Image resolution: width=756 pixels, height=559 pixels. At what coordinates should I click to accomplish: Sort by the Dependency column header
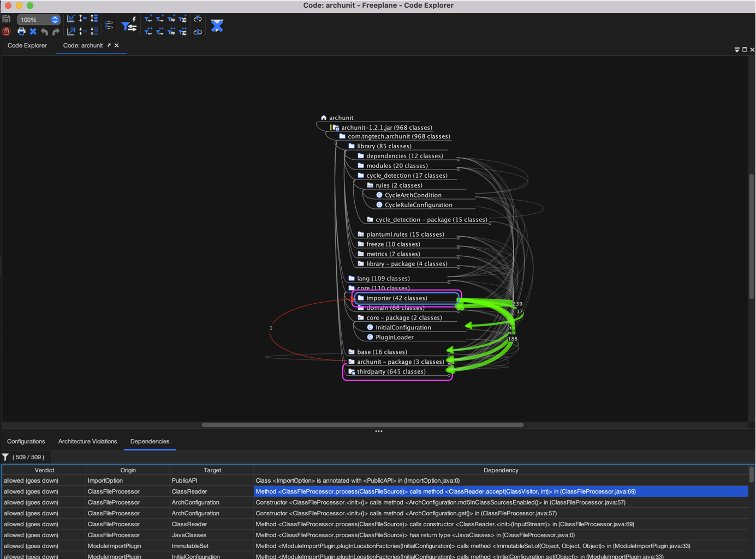501,470
